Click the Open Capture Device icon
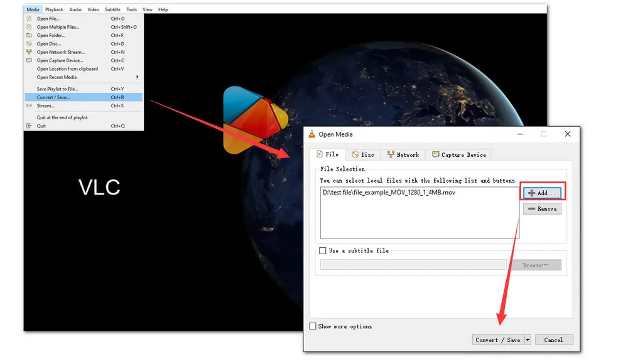The image size is (628, 364). 29,60
